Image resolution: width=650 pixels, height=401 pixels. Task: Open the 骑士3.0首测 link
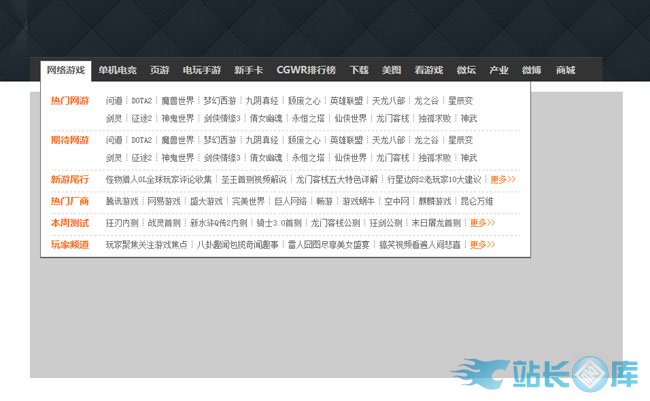(279, 223)
